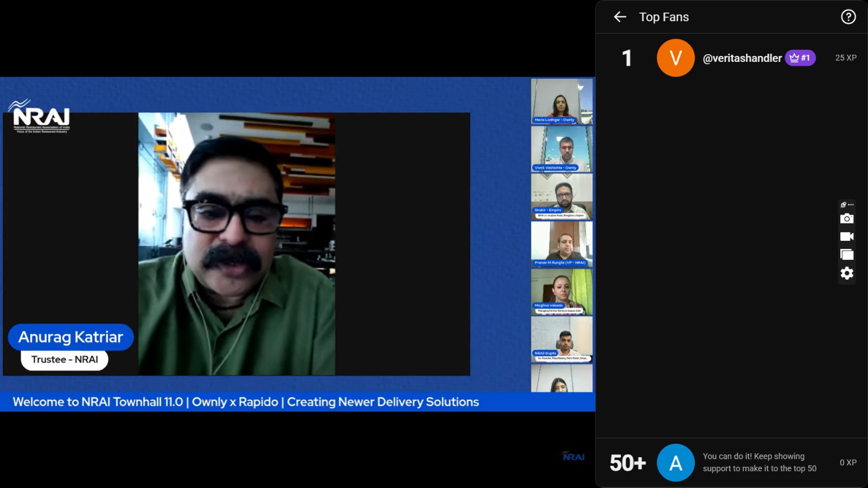Select the Nikhil Gupta participant tile
The image size is (868, 488).
point(561,339)
